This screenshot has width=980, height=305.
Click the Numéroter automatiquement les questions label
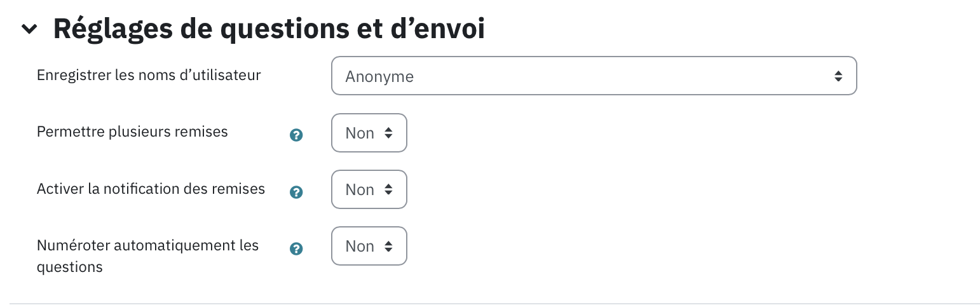tap(147, 256)
